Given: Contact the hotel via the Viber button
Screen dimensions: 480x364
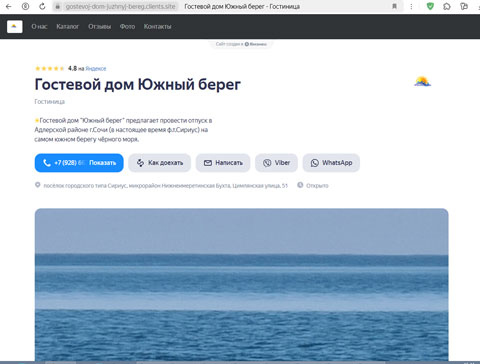Looking at the screenshot, I should [276, 163].
